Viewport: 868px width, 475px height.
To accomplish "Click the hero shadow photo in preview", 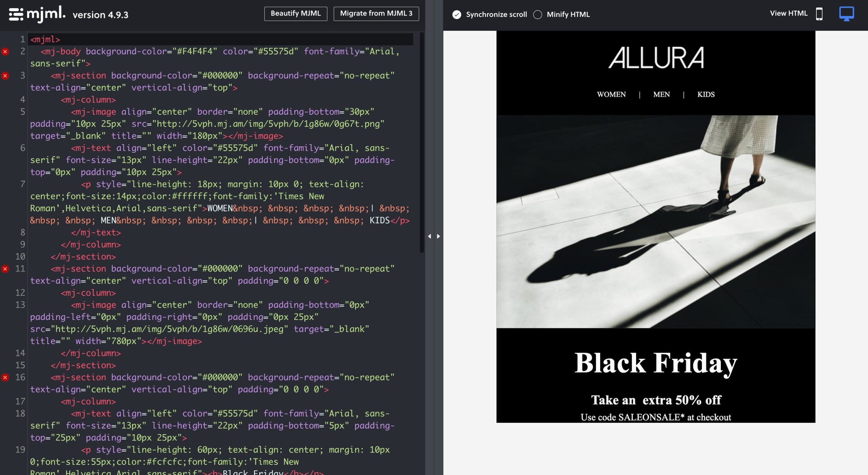I will pos(656,222).
